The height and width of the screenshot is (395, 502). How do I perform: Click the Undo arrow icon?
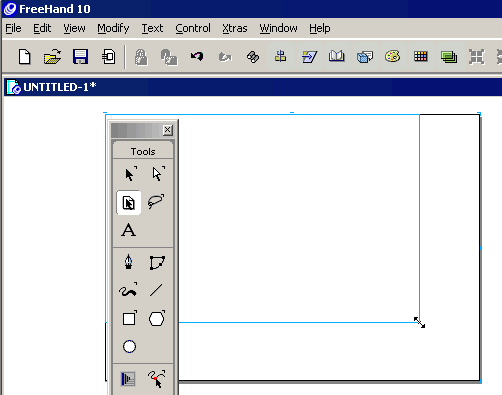[x=197, y=57]
